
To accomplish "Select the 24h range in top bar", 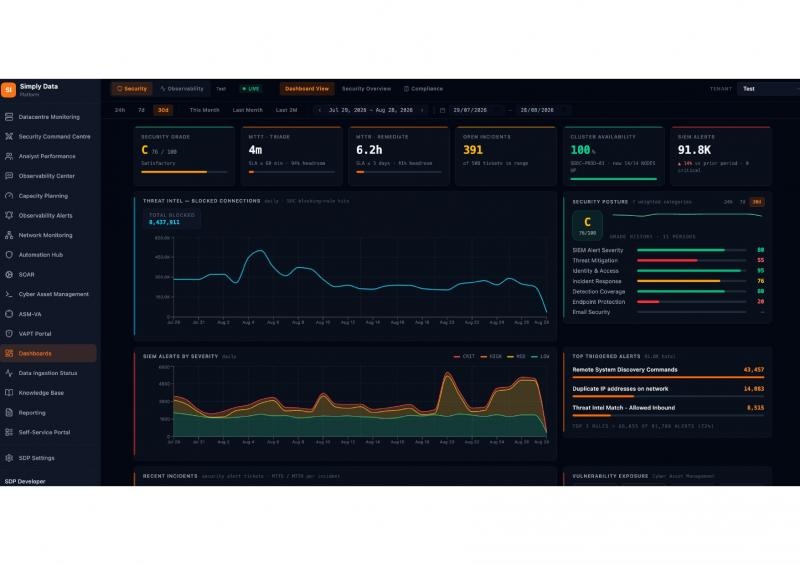I will (120, 110).
